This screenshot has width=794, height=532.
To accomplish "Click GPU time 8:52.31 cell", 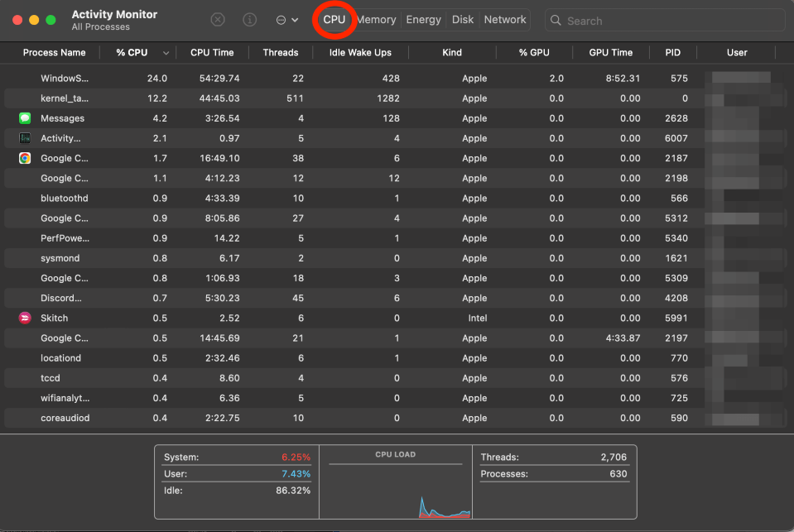I will [x=623, y=79].
